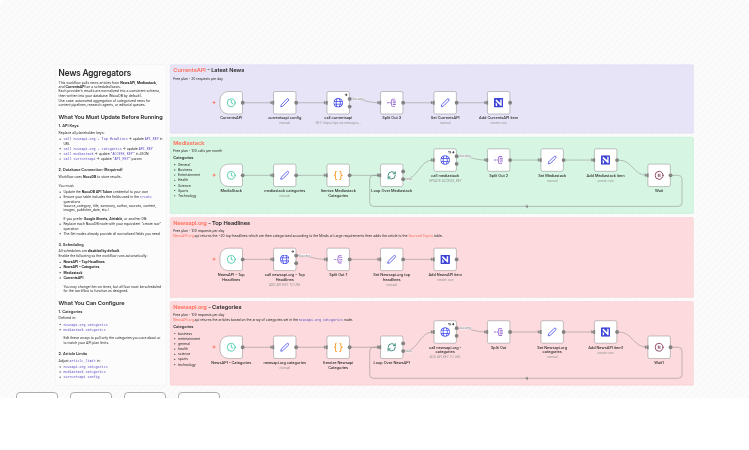This screenshot has width=749, height=450.
Task: Select the Set Mediastack edit node
Action: 552,160
